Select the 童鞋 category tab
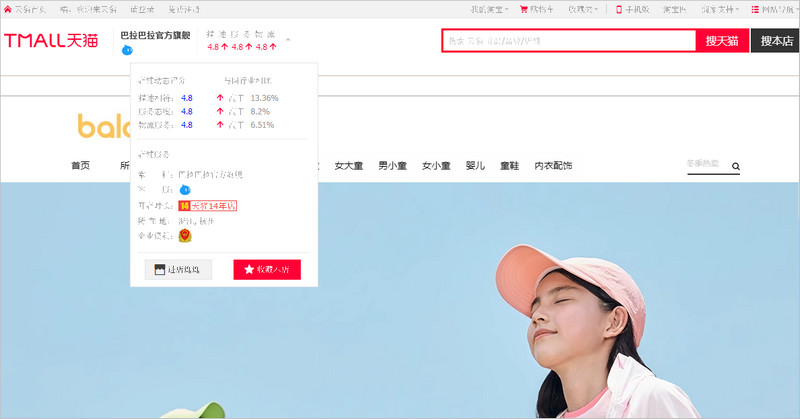 (x=510, y=166)
